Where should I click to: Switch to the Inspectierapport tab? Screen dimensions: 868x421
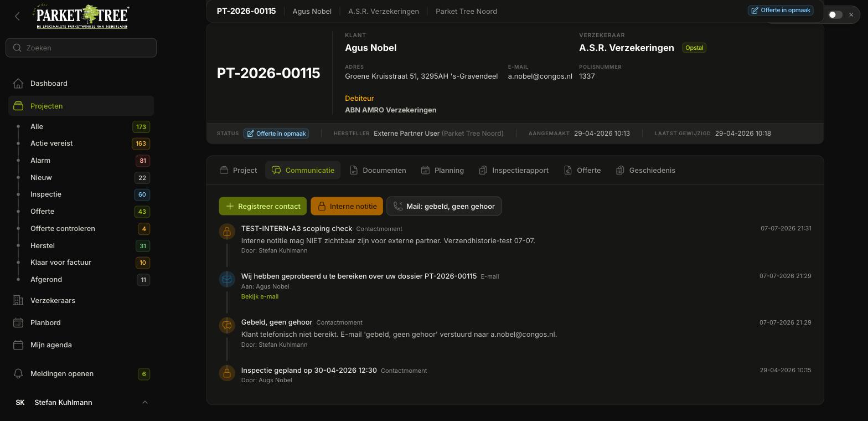(514, 170)
